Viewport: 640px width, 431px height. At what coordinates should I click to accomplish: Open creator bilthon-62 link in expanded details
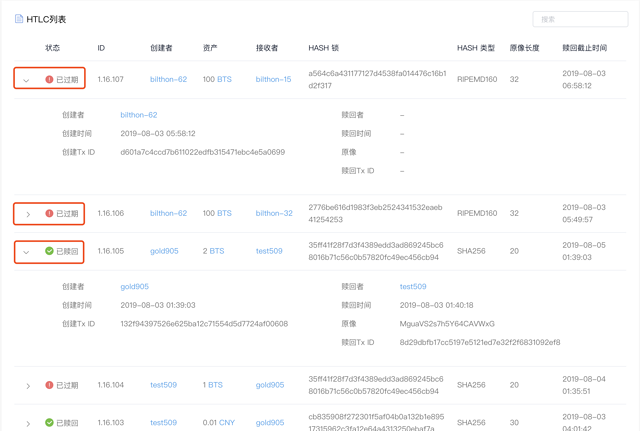[x=138, y=115]
